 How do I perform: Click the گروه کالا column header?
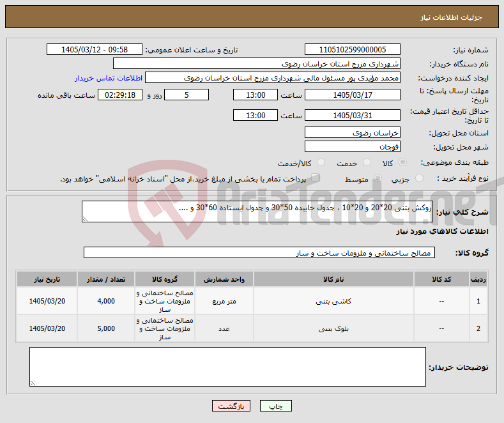pyautogui.click(x=165, y=279)
